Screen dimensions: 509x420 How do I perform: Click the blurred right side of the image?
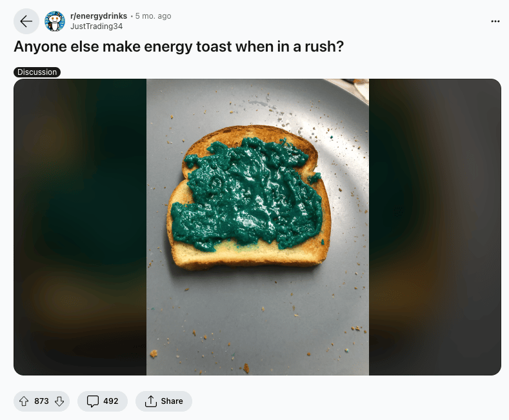[x=435, y=227]
